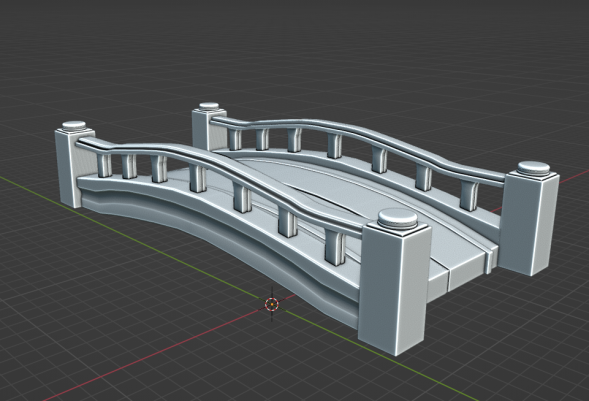The height and width of the screenshot is (401, 589).
Task: Click the cap atop the back-left pillar
Action: [x=209, y=107]
